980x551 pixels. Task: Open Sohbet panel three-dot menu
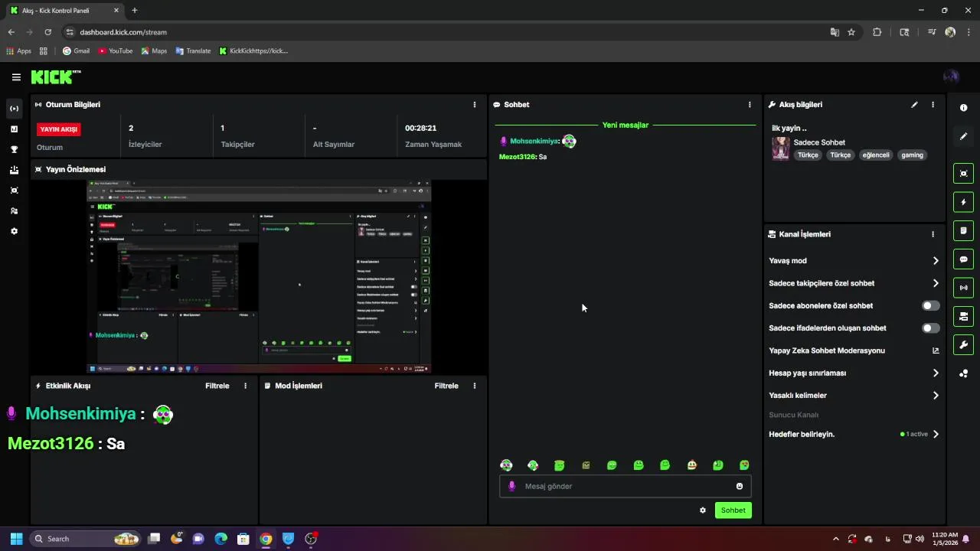click(x=750, y=105)
